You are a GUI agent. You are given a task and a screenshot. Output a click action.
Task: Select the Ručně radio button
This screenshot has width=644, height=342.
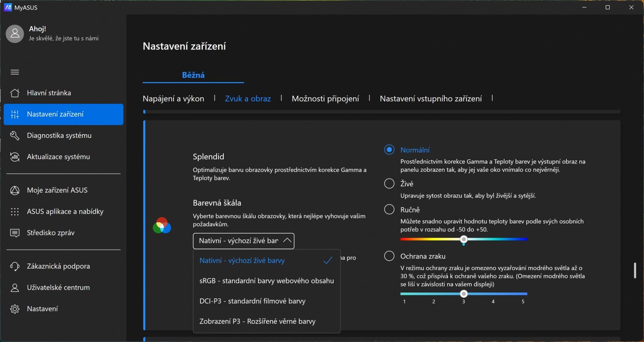click(x=389, y=210)
